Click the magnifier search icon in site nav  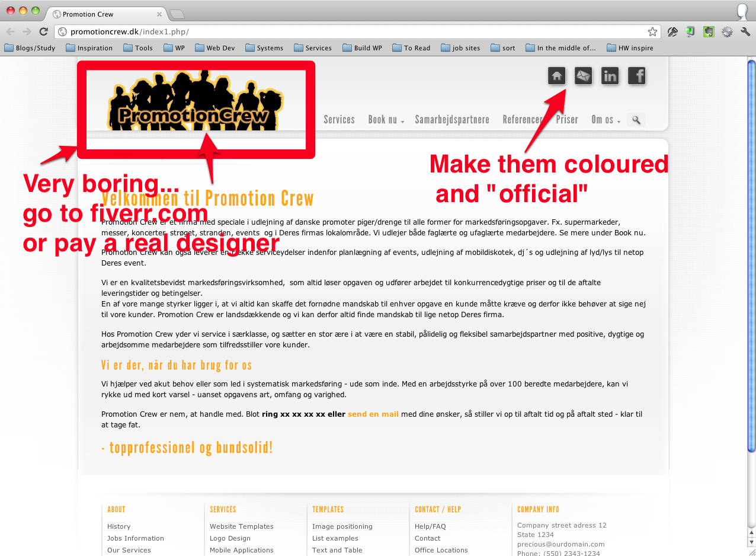pyautogui.click(x=636, y=120)
